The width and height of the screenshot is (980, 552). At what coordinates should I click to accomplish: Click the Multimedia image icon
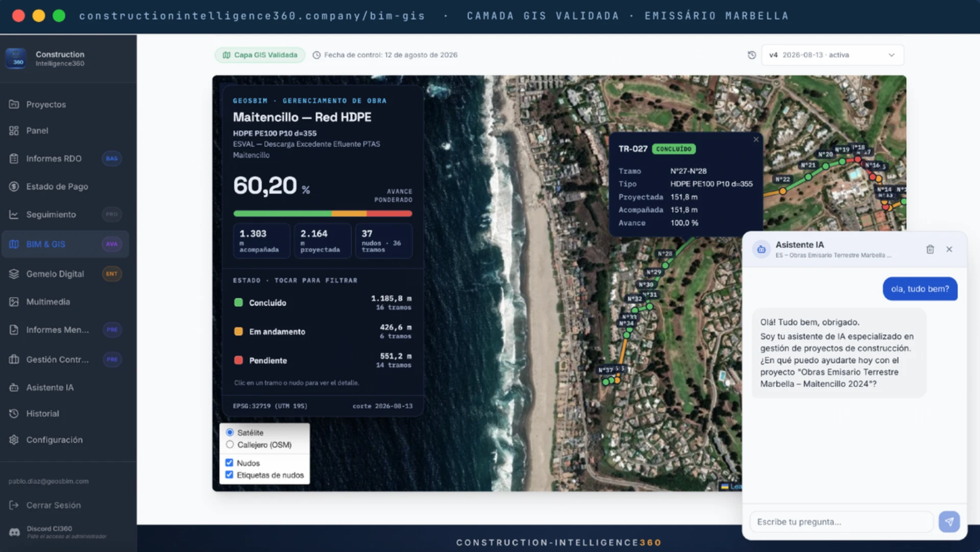tap(14, 302)
